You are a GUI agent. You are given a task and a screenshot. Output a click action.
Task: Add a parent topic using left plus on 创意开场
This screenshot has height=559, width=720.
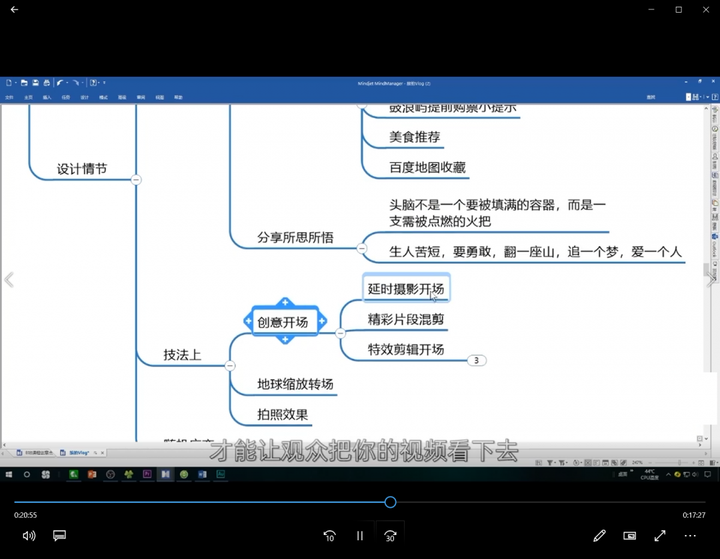click(x=248, y=321)
